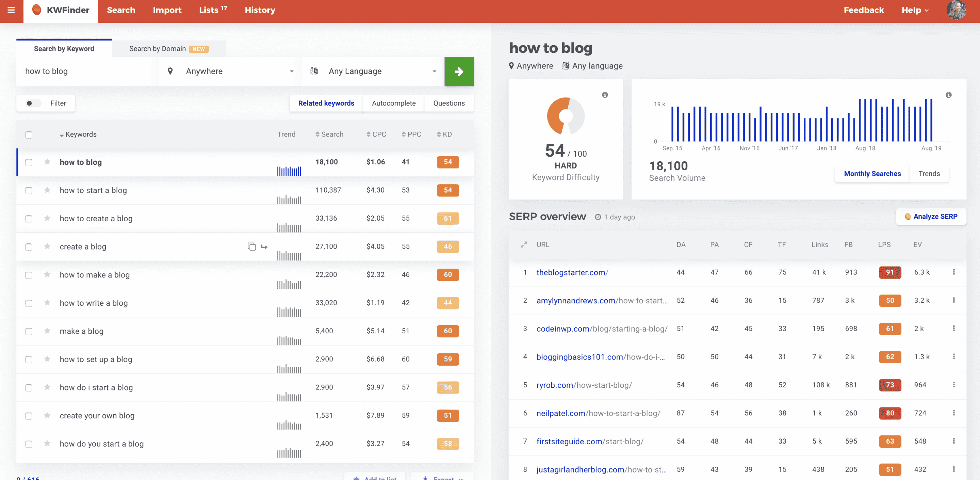Expand the Help menu dropdown
The image size is (980, 480).
(915, 10)
